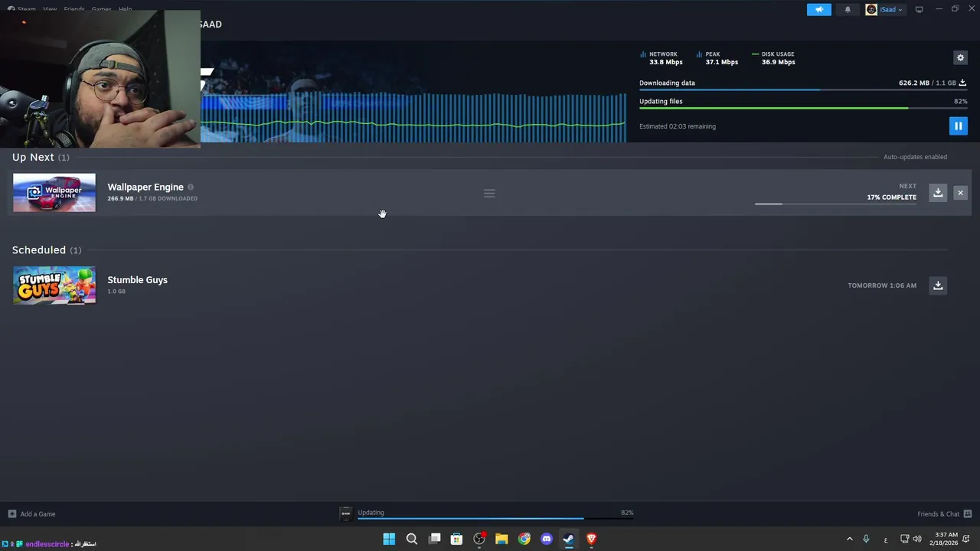Show hidden system tray icons
980x551 pixels.
(849, 539)
